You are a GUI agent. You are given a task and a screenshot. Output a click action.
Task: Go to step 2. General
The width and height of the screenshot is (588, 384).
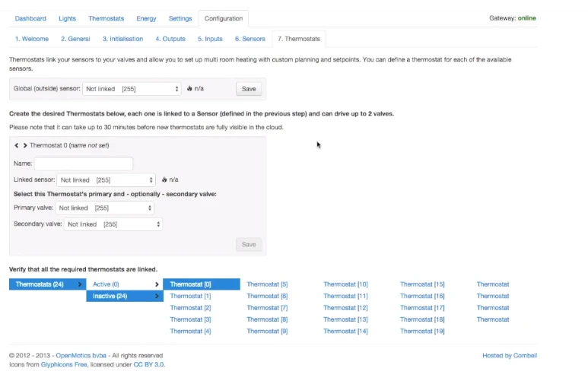tap(75, 39)
